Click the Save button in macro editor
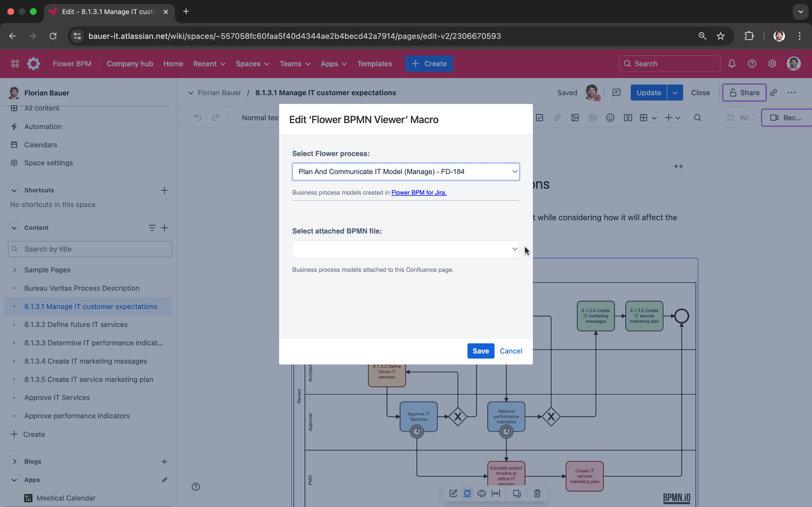The width and height of the screenshot is (812, 507). [480, 351]
